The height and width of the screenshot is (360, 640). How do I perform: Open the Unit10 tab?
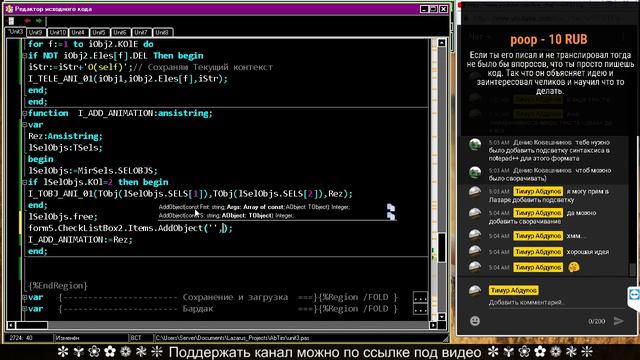(x=58, y=32)
